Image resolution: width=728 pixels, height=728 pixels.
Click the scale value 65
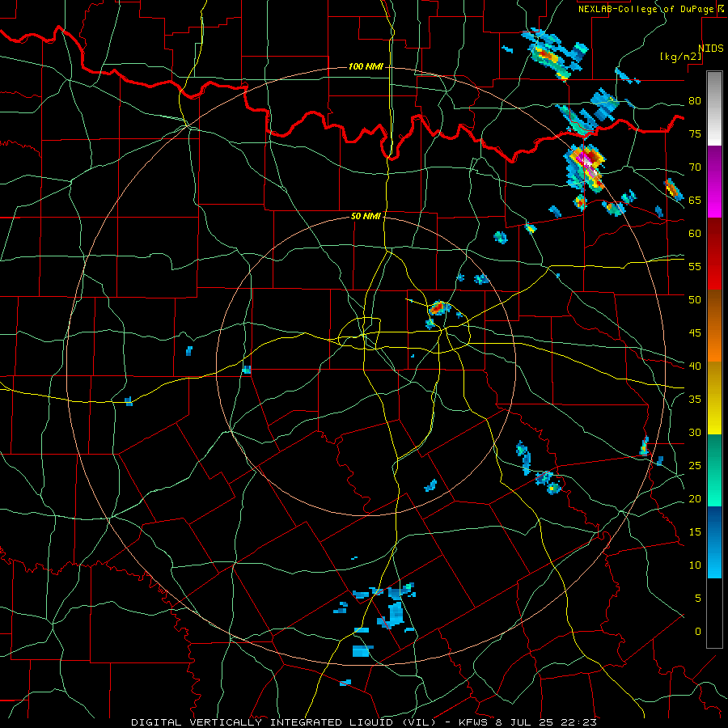(x=695, y=200)
